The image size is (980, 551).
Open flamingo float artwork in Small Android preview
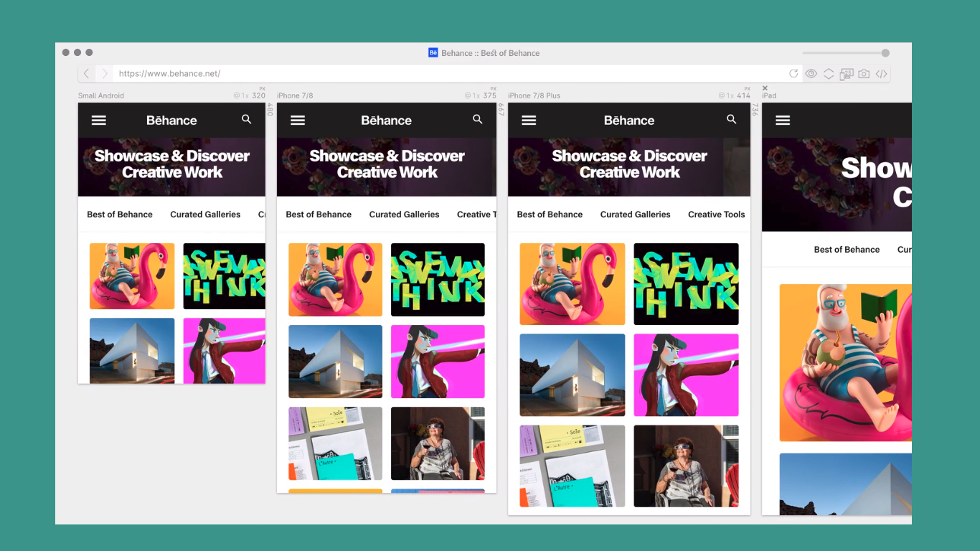coord(132,276)
